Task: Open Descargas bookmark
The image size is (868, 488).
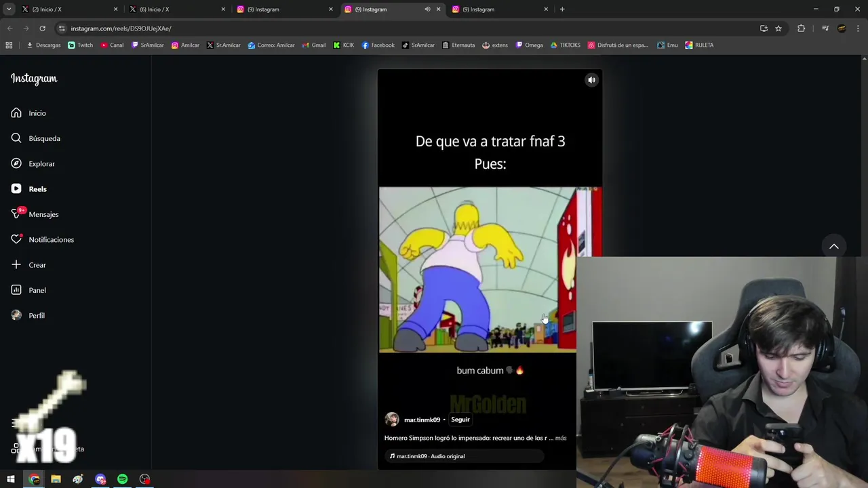Action: [x=43, y=45]
